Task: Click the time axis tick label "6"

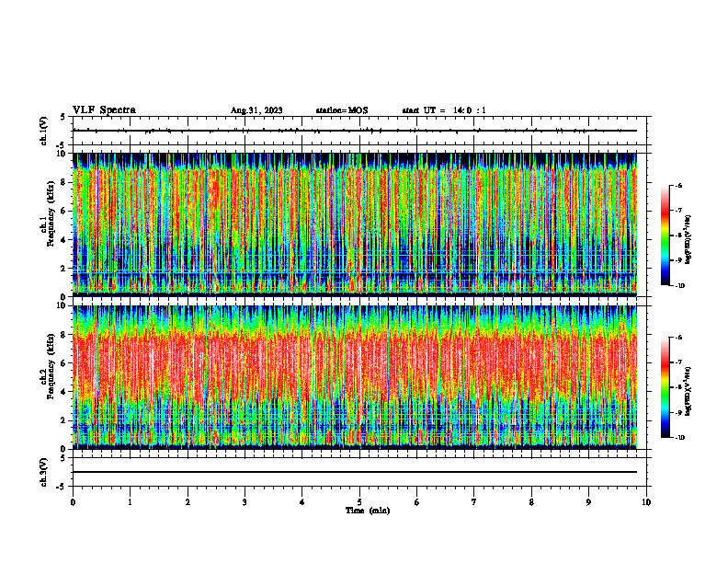Action: pyautogui.click(x=417, y=502)
